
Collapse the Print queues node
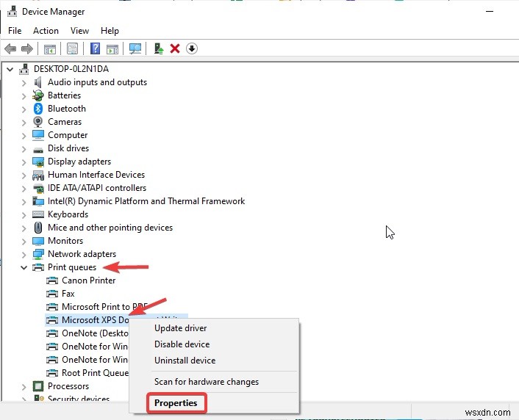pos(24,267)
